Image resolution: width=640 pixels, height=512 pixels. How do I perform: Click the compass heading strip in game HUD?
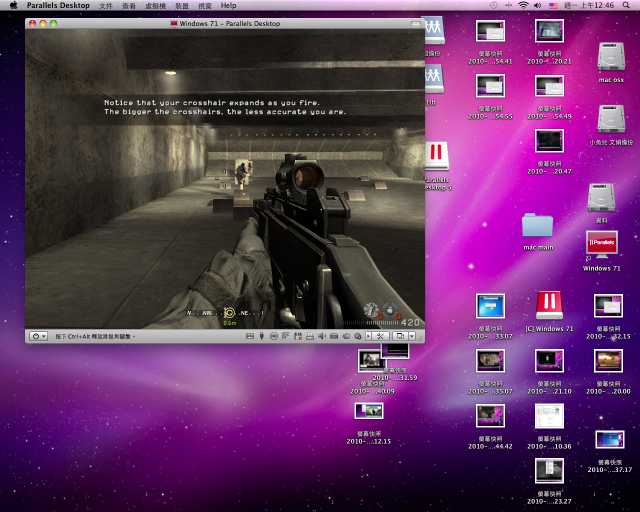pyautogui.click(x=225, y=313)
